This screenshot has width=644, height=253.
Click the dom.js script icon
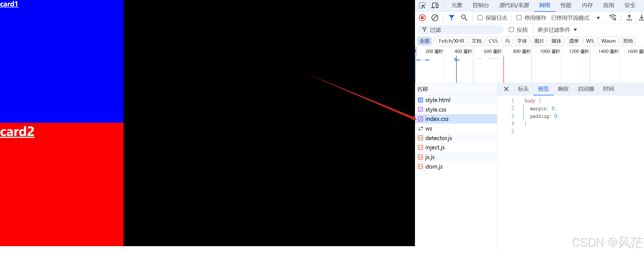(x=420, y=166)
